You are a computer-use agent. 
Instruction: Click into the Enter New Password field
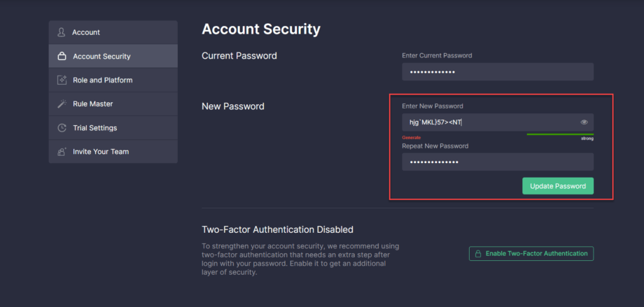click(x=498, y=122)
